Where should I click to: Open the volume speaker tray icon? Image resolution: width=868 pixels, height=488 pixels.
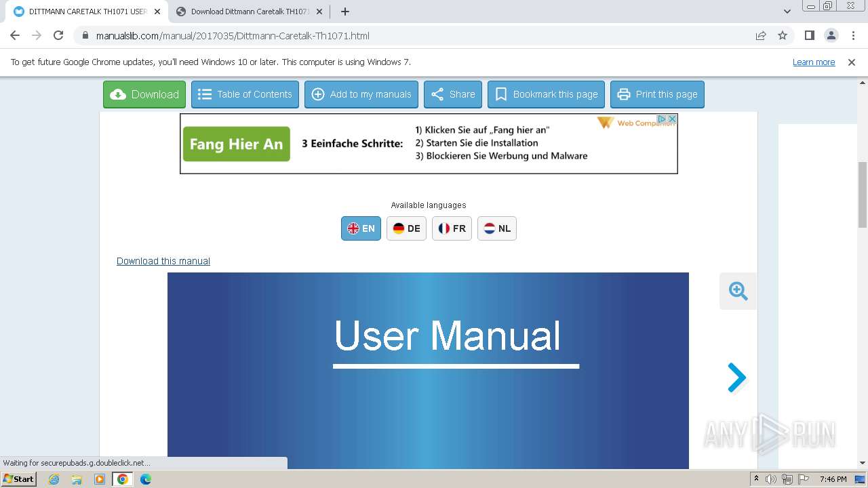[x=771, y=479]
